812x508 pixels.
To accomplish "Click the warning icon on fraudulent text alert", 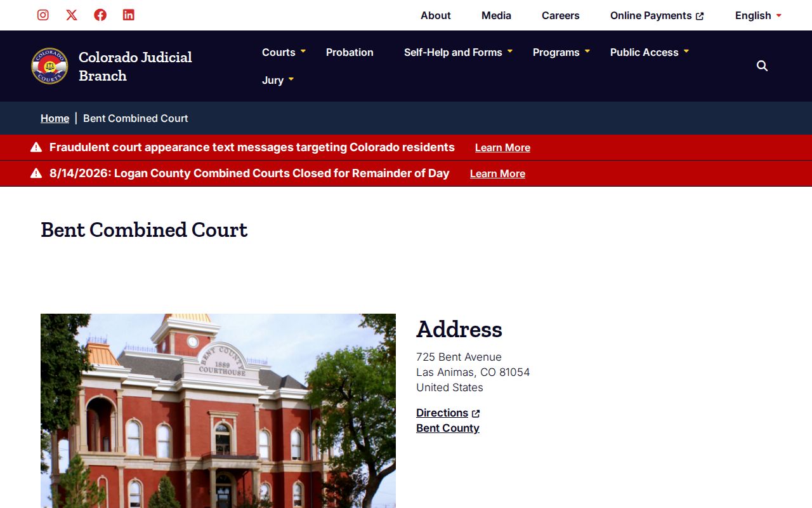I will coord(36,147).
